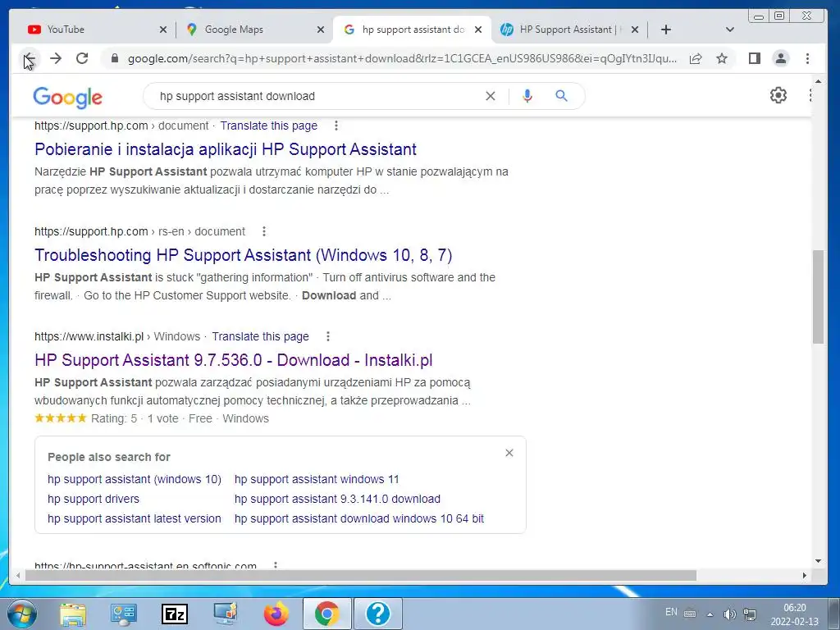Image resolution: width=840 pixels, height=630 pixels.
Task: Search hp support assistant download windows 10 64 bit
Action: (x=359, y=518)
